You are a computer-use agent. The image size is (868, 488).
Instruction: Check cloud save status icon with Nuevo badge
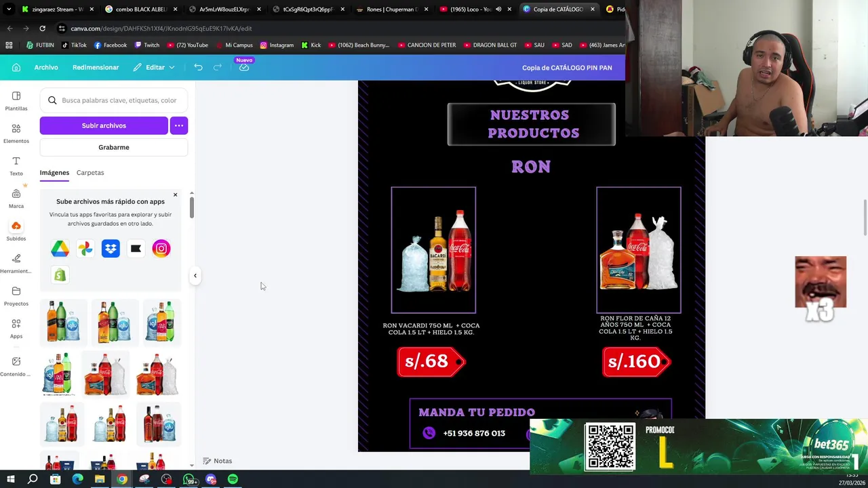click(244, 67)
